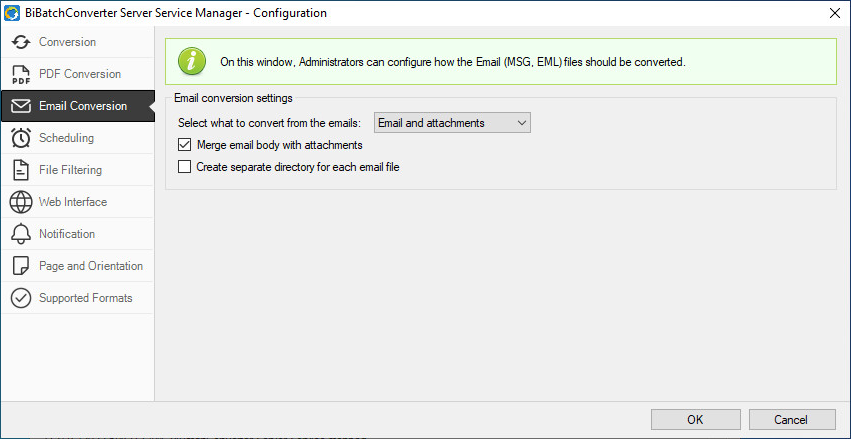Click the Email Conversion envelope icon
The width and height of the screenshot is (851, 439).
(21, 106)
